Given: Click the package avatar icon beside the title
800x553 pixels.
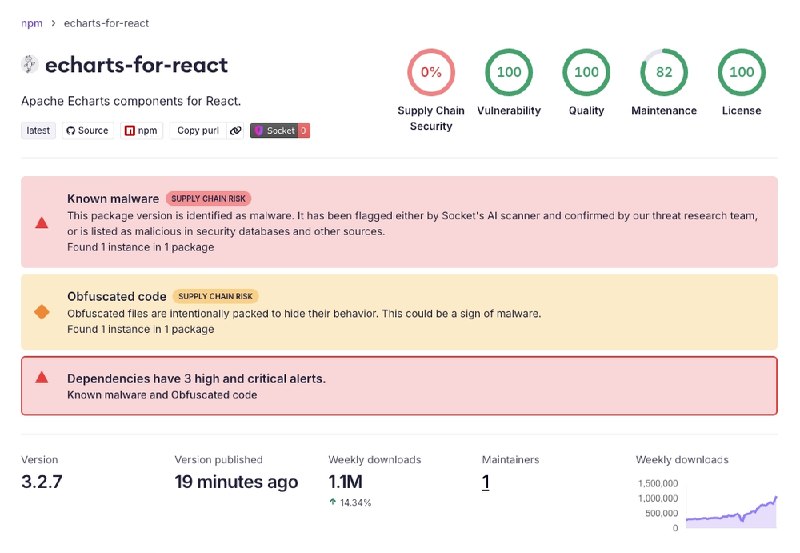Looking at the screenshot, I should tap(30, 64).
